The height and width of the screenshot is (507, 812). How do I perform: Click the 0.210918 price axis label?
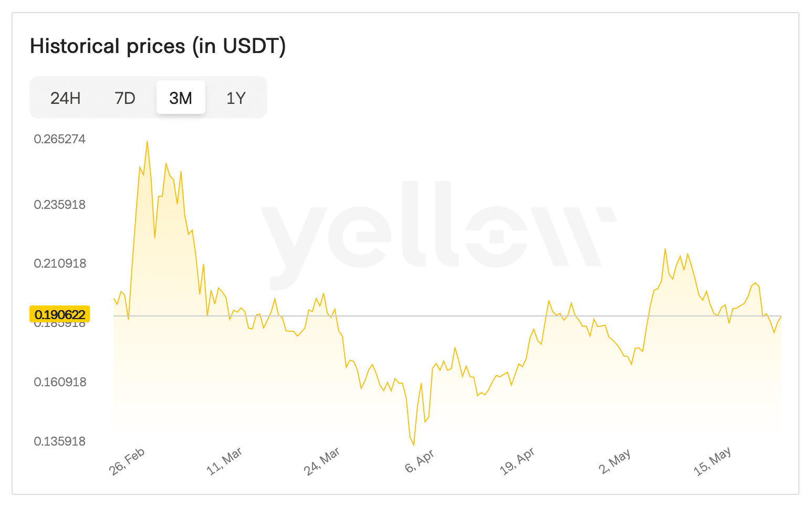pos(59,263)
